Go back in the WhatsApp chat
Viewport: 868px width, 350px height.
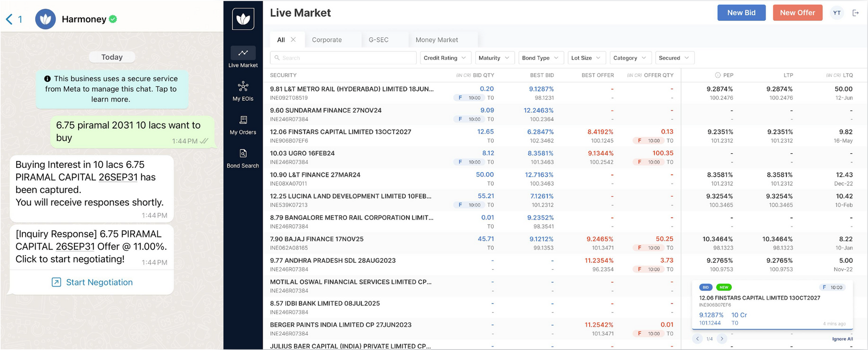[x=9, y=20]
